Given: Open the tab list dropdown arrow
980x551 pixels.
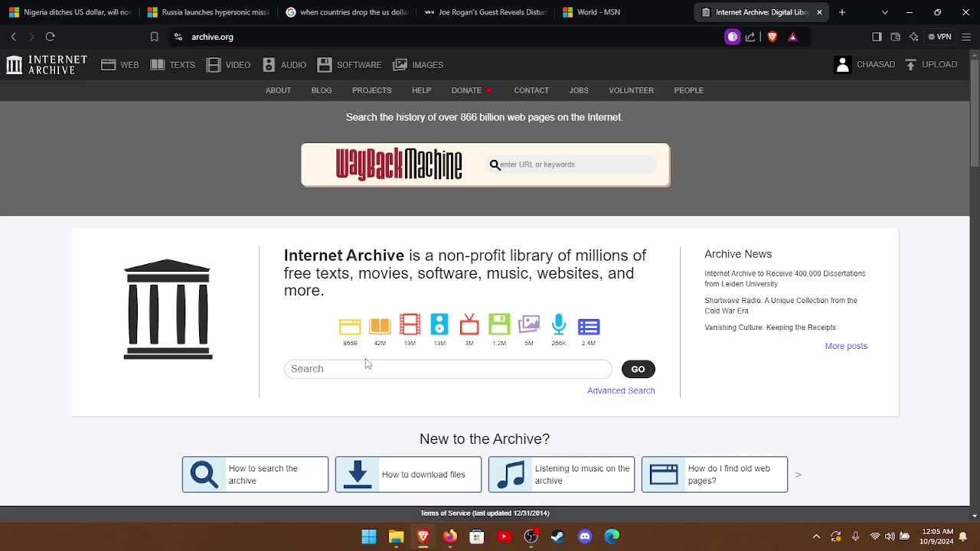Looking at the screenshot, I should tap(885, 12).
